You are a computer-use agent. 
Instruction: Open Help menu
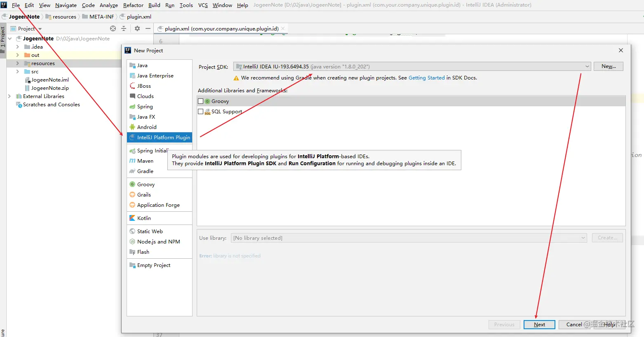(x=242, y=5)
